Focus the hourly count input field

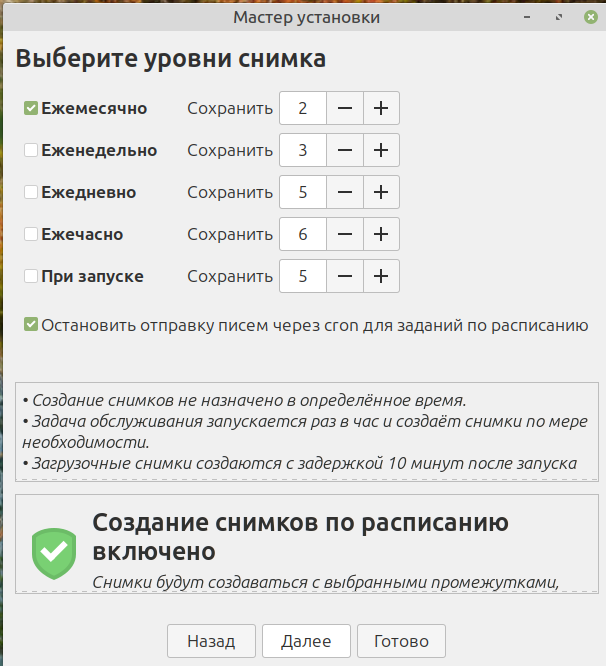point(303,235)
